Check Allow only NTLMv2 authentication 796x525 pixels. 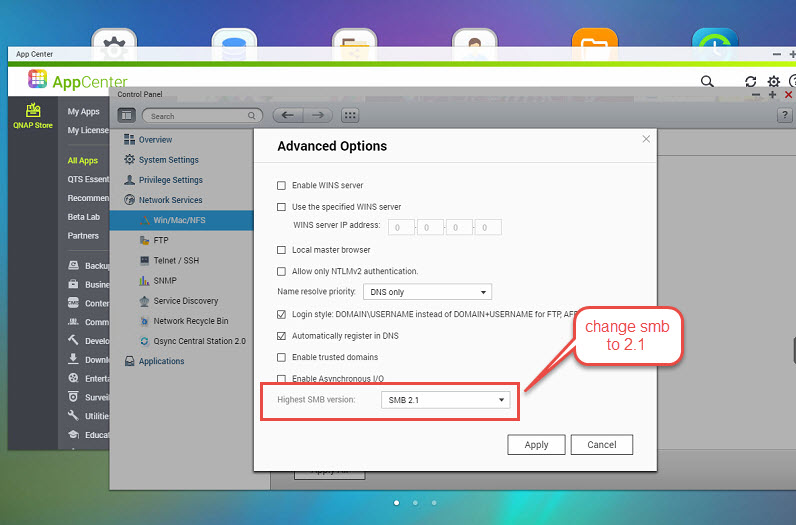[281, 271]
